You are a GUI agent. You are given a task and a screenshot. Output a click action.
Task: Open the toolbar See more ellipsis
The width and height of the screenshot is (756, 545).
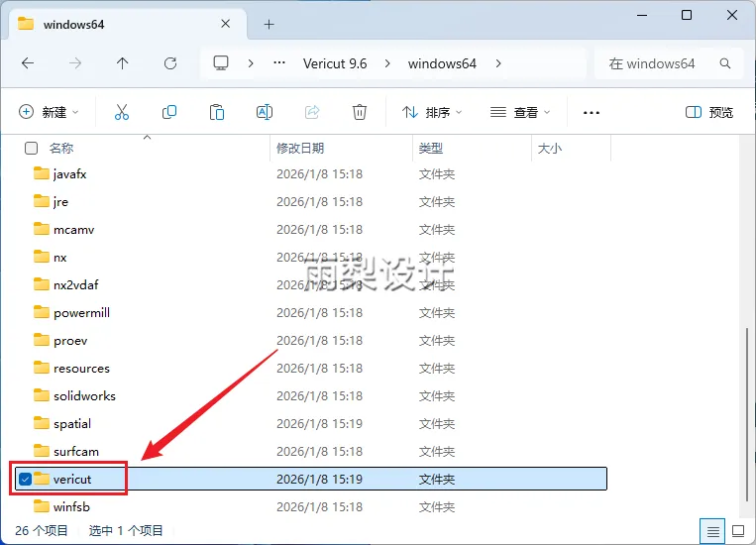click(592, 112)
